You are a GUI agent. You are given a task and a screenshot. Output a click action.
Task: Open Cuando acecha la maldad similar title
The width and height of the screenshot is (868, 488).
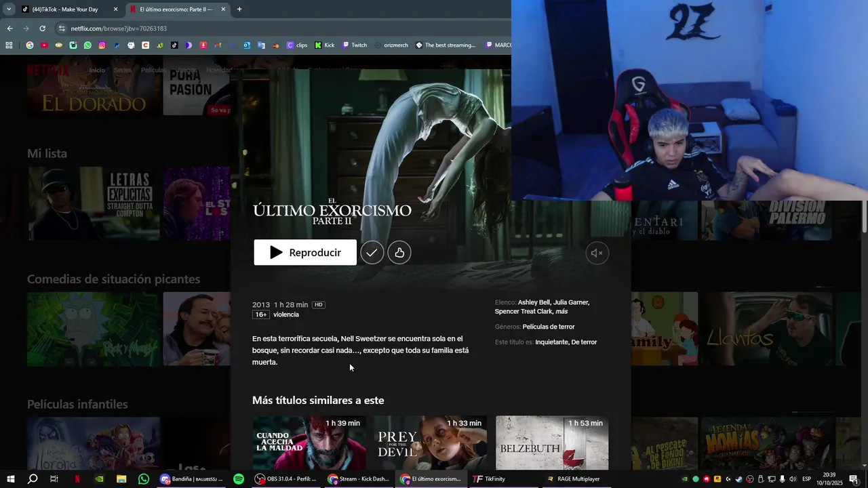(309, 443)
